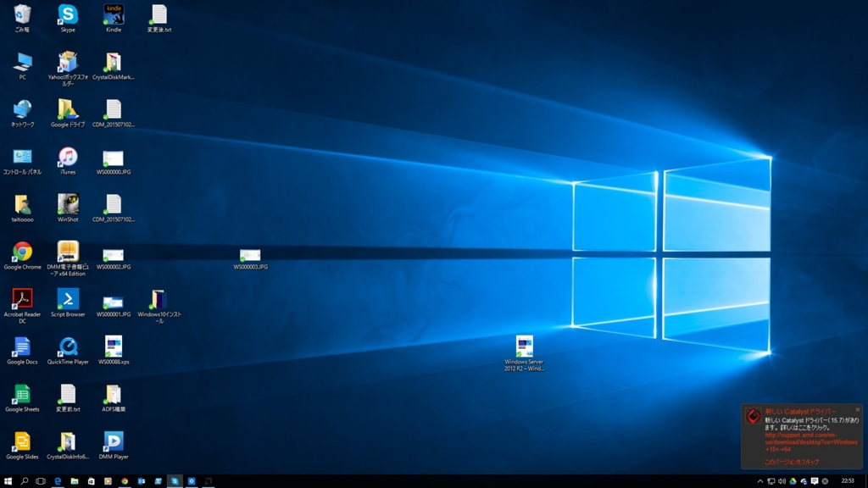Select the Google ドライブ folder icon
This screenshot has height=488, width=868.
tap(68, 113)
